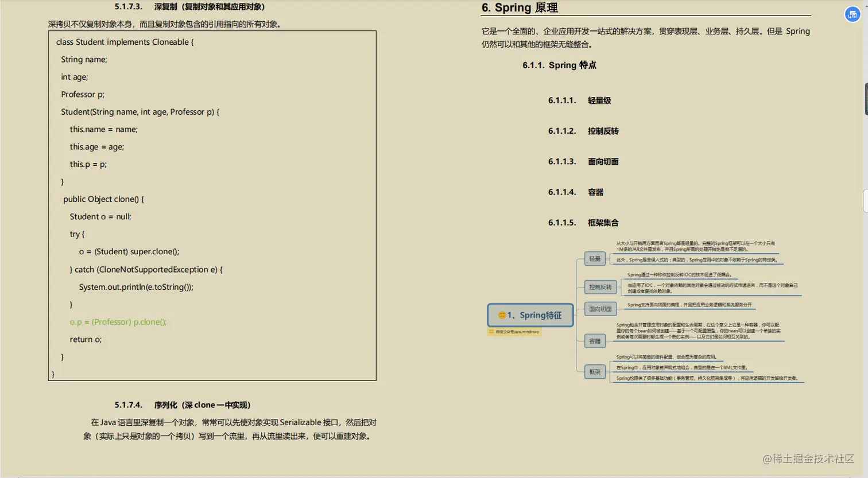Open heading 6. Spring 原理
Screen dimensions: 868x478
(x=518, y=8)
